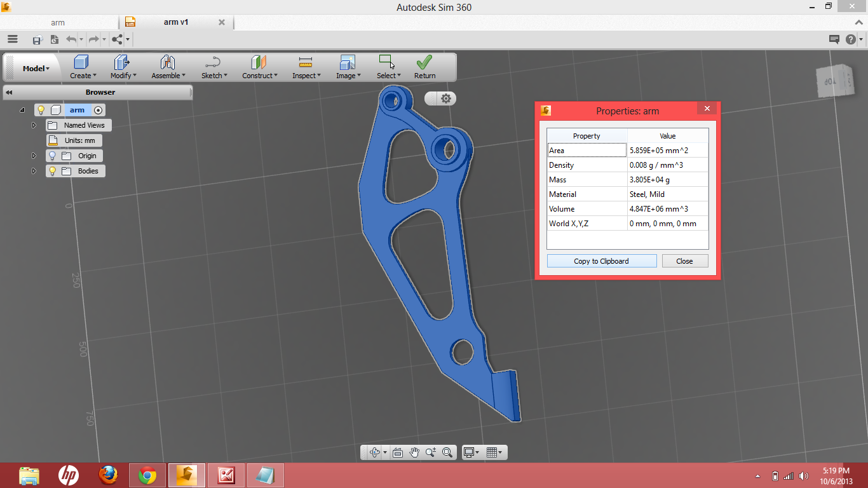Toggle visibility lightbulb for arm component
Screen dimensions: 868x488
tap(41, 110)
